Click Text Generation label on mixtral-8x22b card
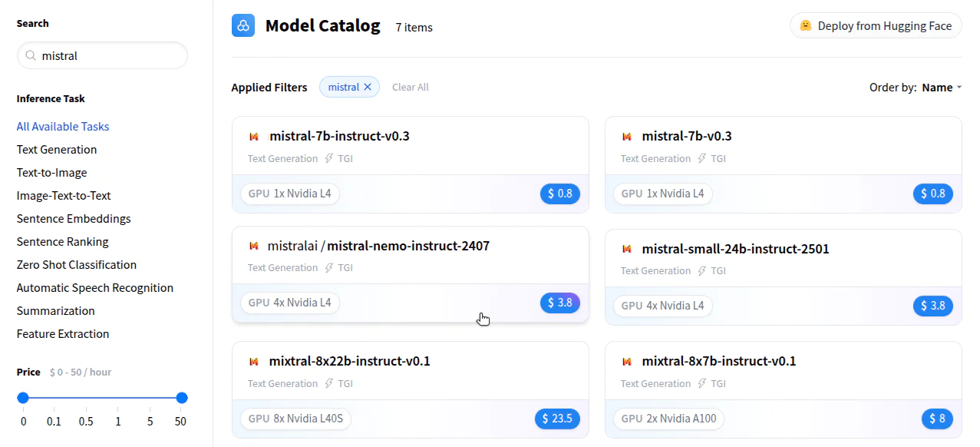 tap(282, 383)
